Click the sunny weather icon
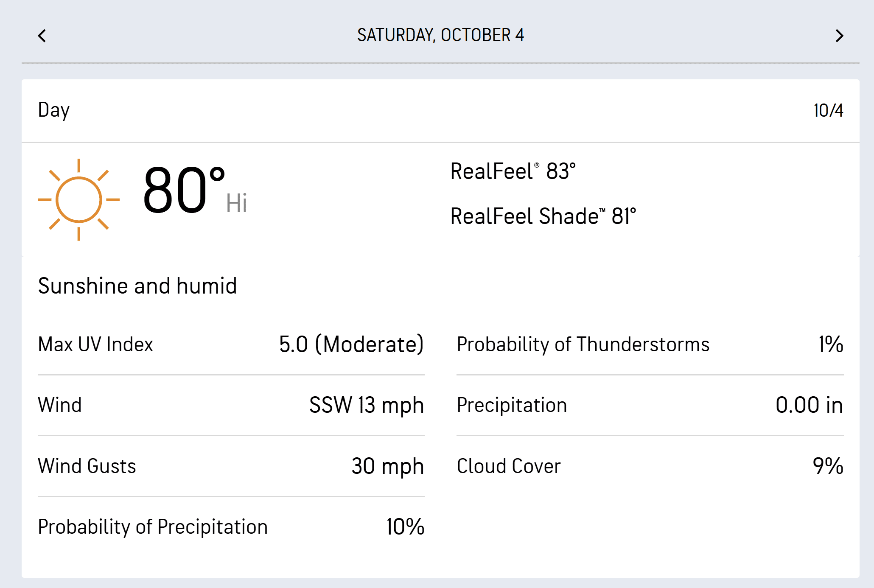Image resolution: width=874 pixels, height=588 pixels. point(79,199)
